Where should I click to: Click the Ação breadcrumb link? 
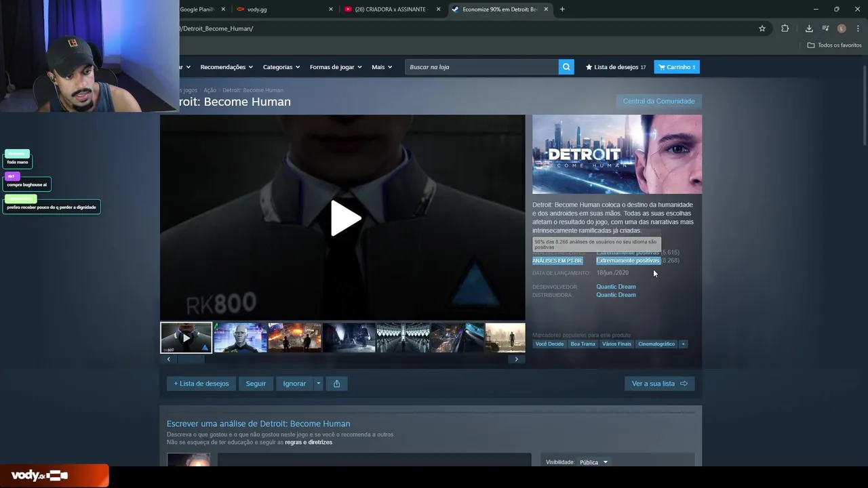pos(210,90)
